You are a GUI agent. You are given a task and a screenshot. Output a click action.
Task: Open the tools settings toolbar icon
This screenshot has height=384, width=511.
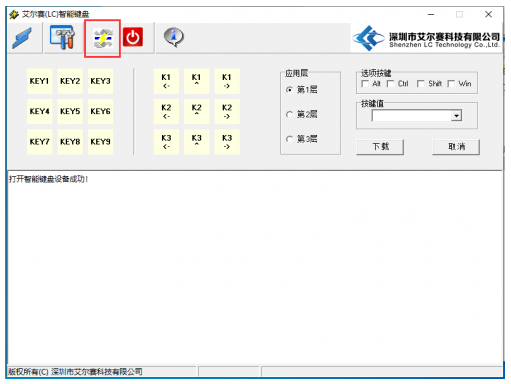[62, 37]
